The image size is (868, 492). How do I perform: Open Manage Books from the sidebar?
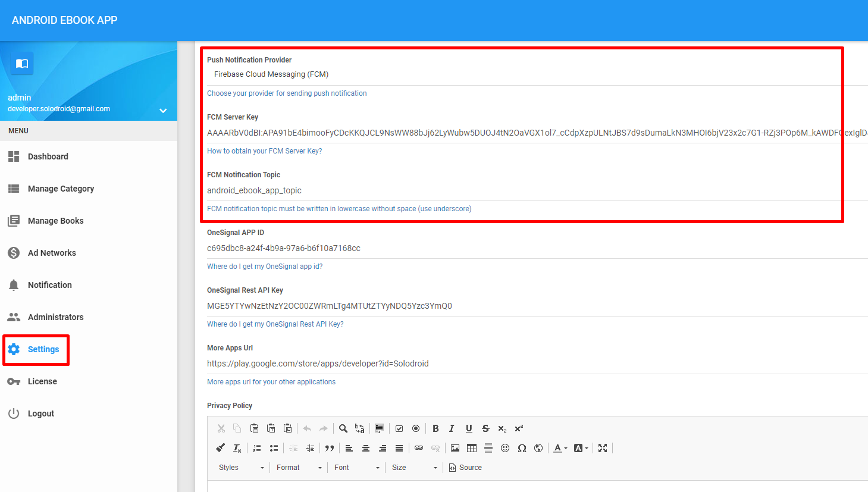(55, 221)
